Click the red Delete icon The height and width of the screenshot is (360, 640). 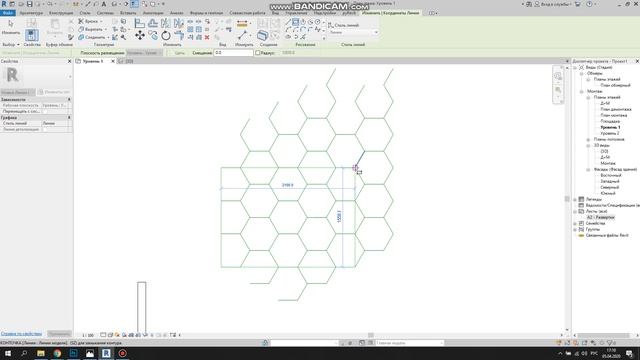coord(207,37)
